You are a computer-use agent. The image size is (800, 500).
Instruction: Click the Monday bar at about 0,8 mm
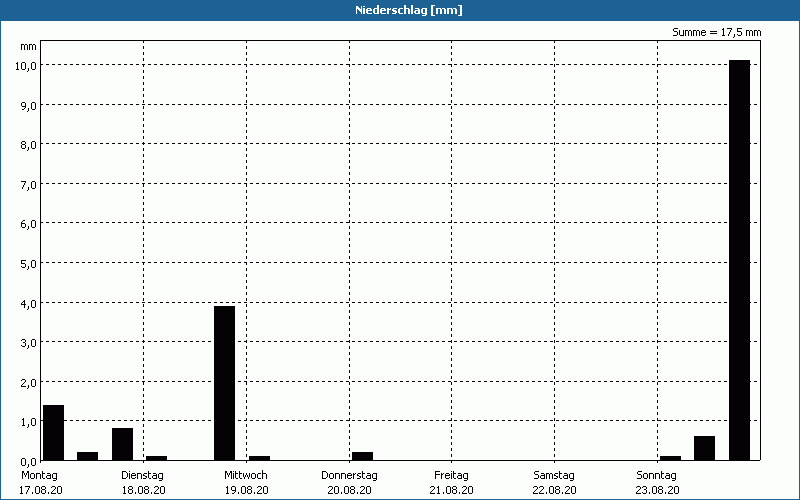point(122,444)
